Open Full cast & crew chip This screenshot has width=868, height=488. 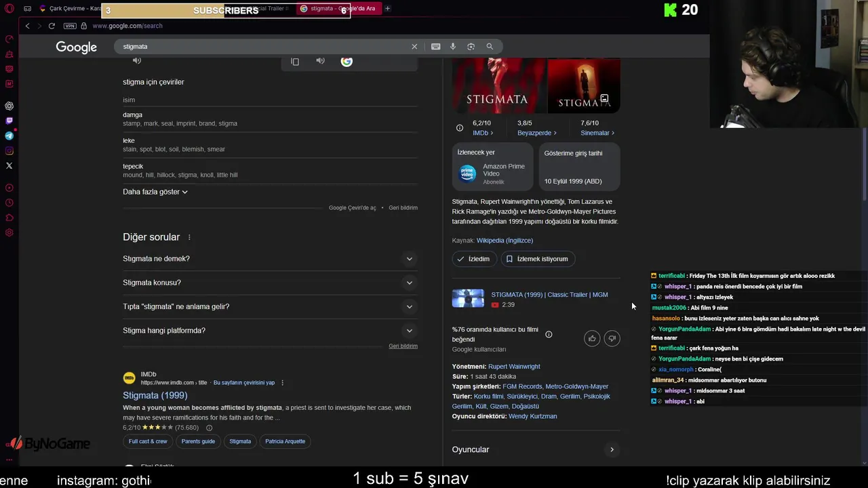click(x=148, y=441)
